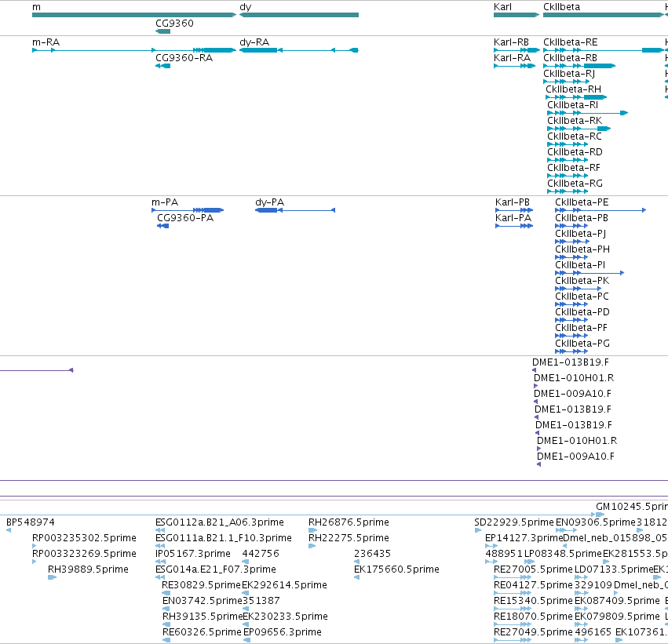Select protein CkIIbeta-PC
This screenshot has height=644, width=668.
(x=582, y=297)
